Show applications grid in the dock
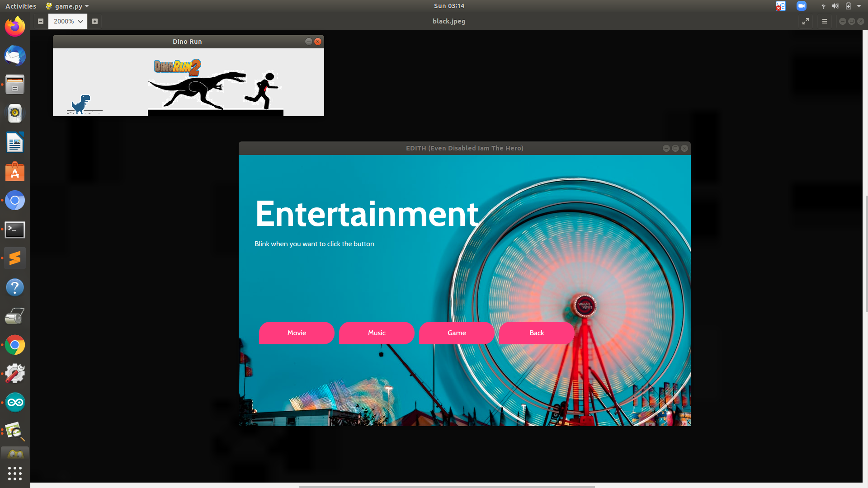 point(15,473)
